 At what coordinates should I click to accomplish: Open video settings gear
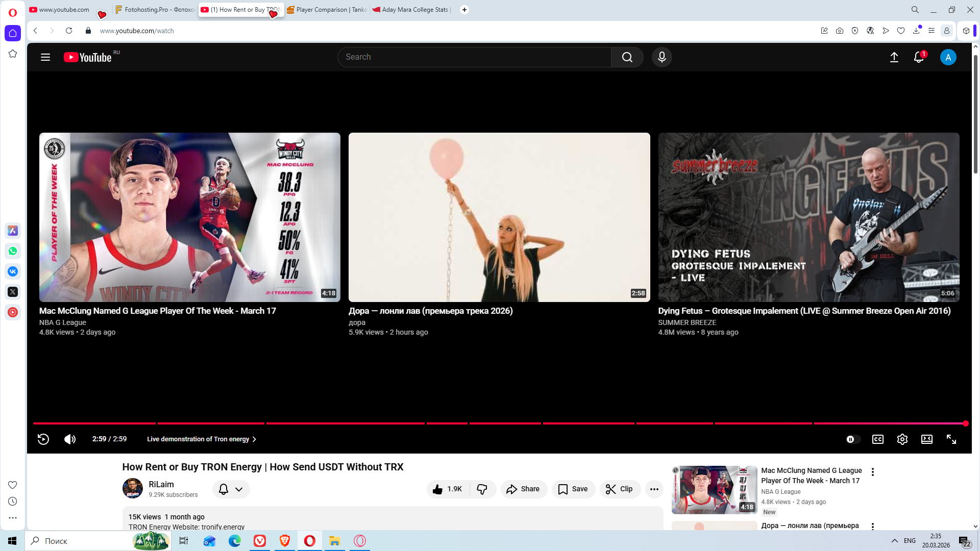[x=902, y=439]
